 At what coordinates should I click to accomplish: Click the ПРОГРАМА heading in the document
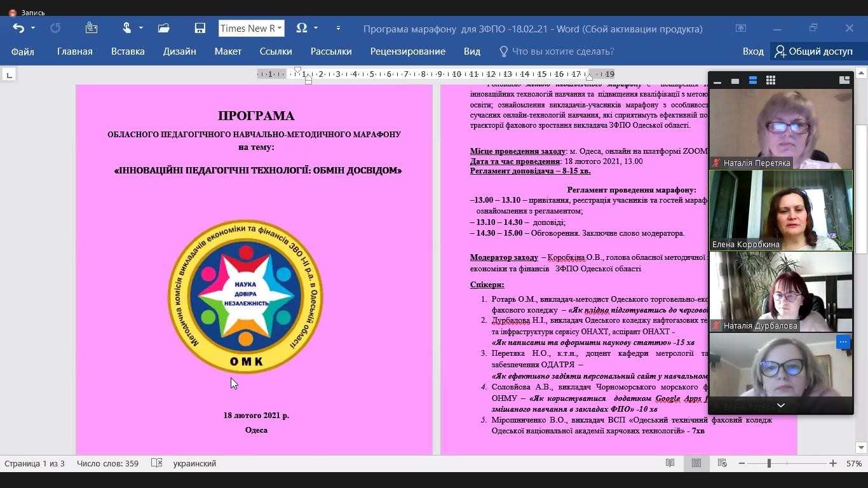[256, 116]
